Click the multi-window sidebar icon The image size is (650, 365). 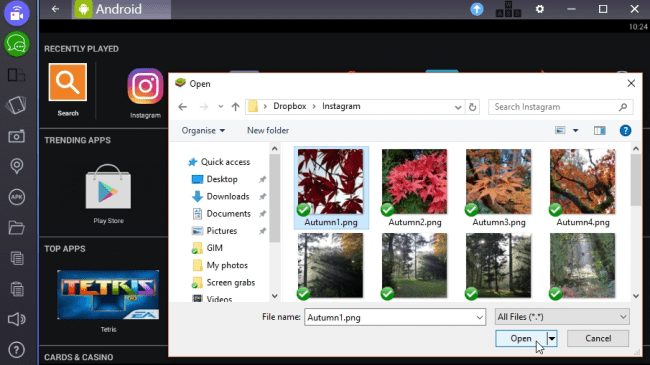(x=17, y=75)
